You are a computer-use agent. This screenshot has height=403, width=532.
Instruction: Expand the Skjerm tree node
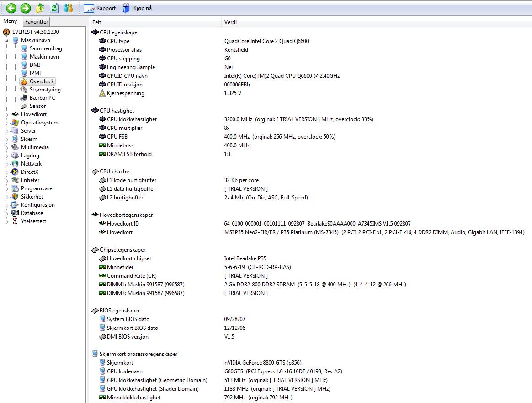point(7,139)
